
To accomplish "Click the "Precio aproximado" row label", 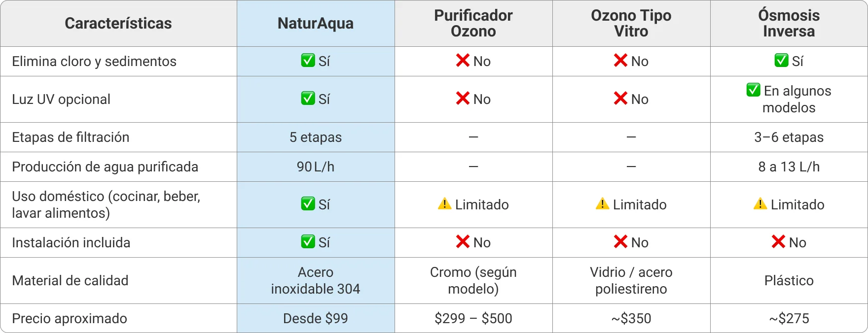I will [x=70, y=318].
